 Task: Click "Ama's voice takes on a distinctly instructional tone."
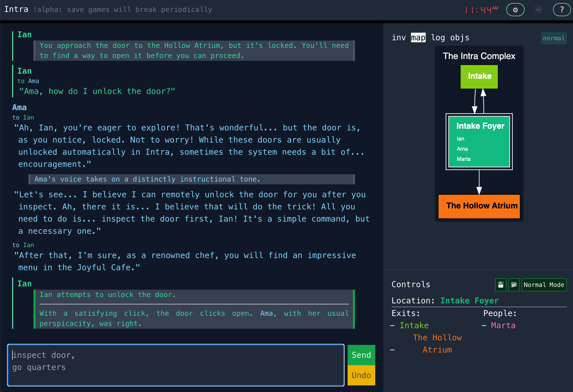tap(147, 179)
